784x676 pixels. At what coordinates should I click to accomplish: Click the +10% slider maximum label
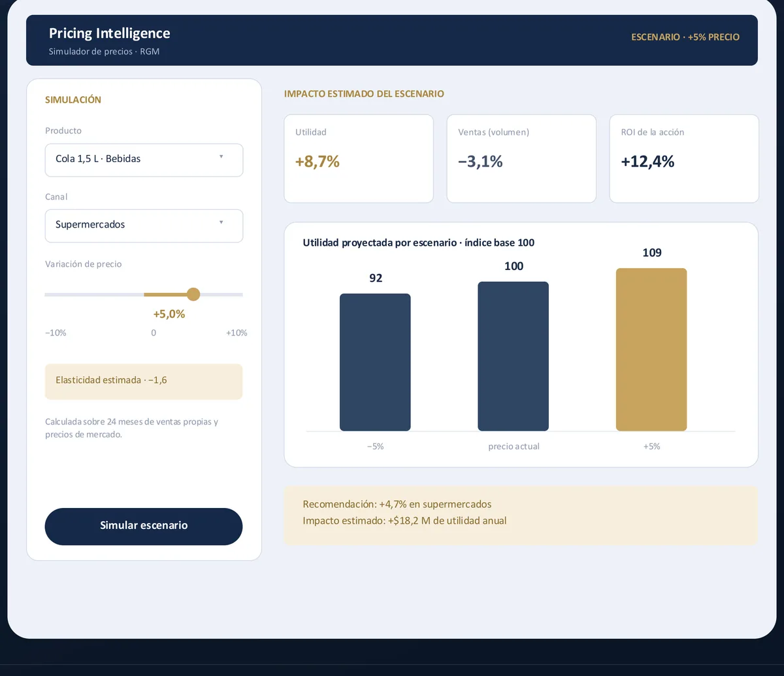[x=237, y=333]
